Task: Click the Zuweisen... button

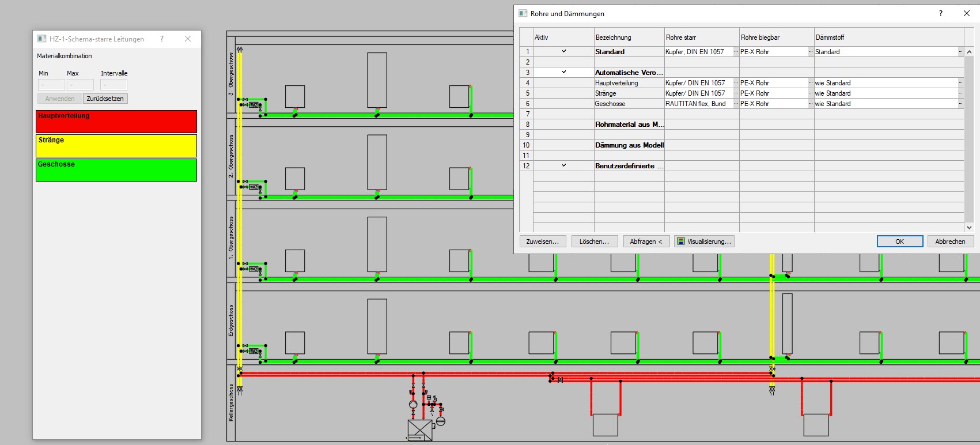Action: tap(542, 242)
